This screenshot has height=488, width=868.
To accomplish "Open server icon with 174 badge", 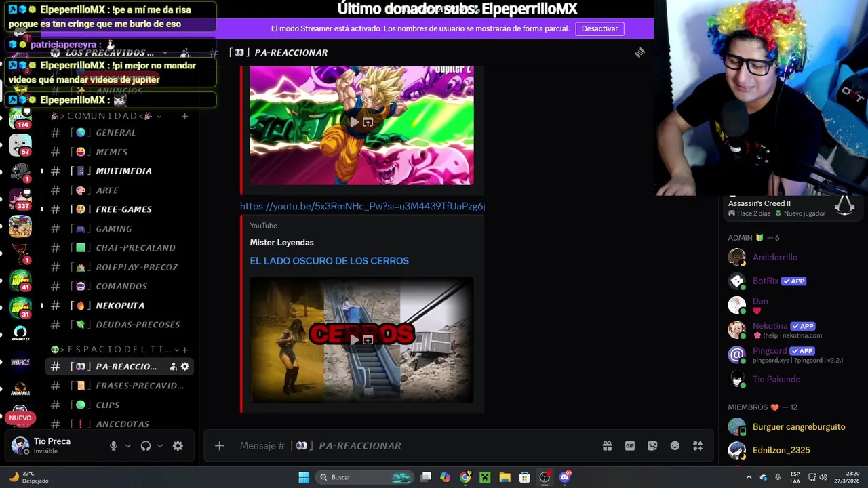I will tap(20, 117).
